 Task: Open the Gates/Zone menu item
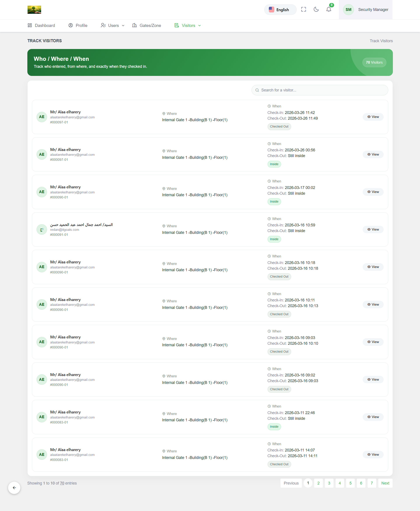[x=147, y=25]
